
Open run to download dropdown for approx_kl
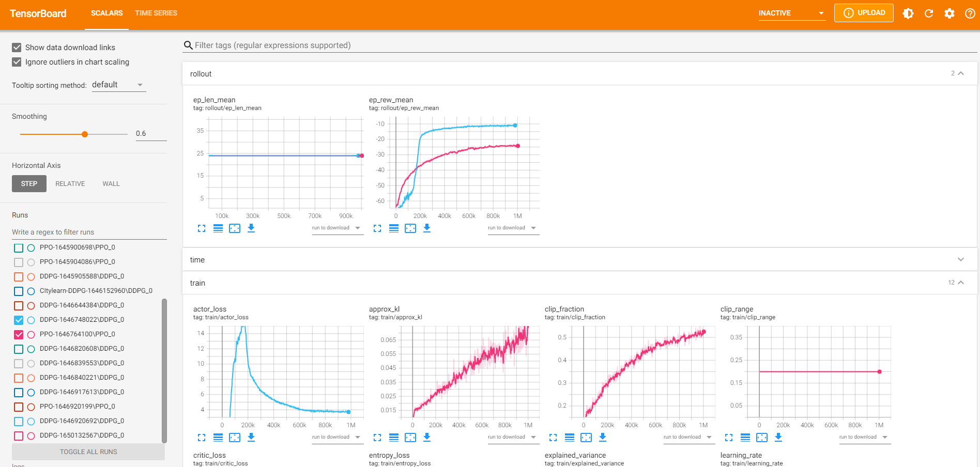(513, 437)
